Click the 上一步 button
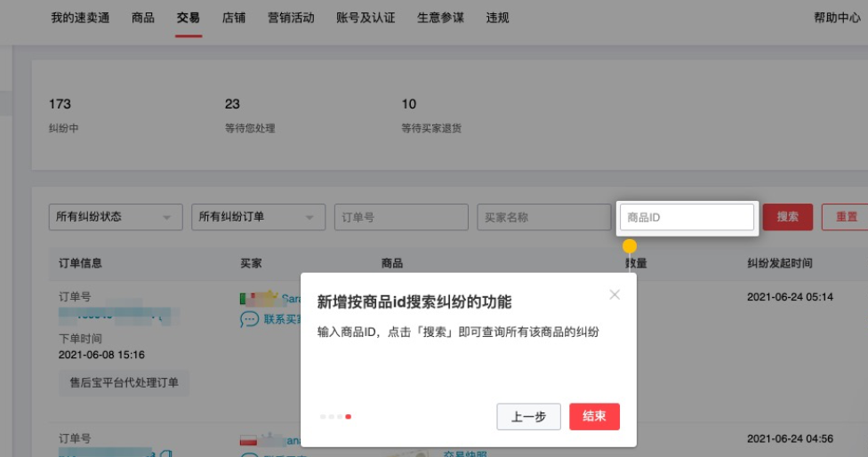Screen dimensions: 868x457 point(528,417)
